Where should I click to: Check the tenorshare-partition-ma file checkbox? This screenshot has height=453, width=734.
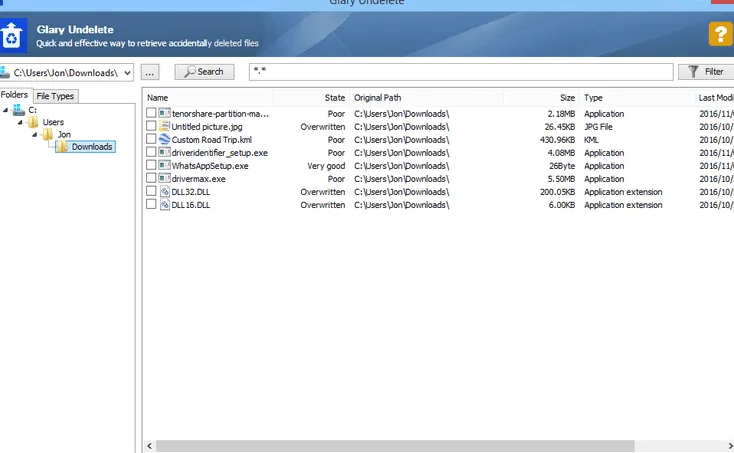tap(151, 114)
